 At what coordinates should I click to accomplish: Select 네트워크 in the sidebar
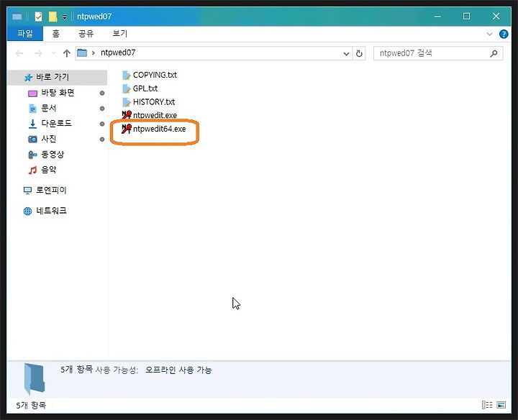tap(51, 211)
